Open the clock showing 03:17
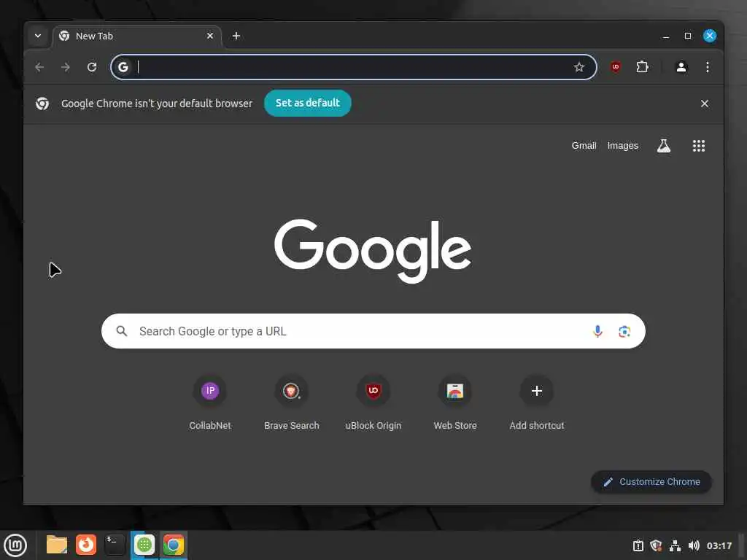Viewport: 747px width, 560px height. [x=719, y=545]
